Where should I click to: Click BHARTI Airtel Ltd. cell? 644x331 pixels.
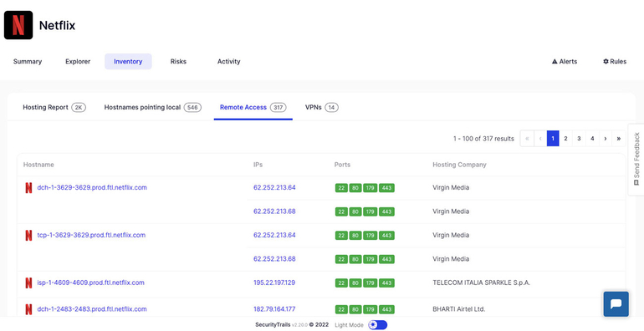pyautogui.click(x=459, y=309)
